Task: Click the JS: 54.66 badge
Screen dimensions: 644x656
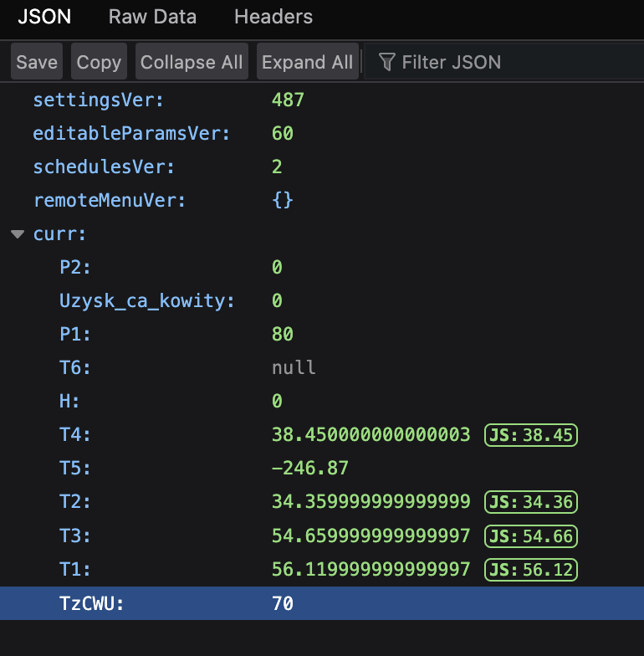Action: coord(531,536)
